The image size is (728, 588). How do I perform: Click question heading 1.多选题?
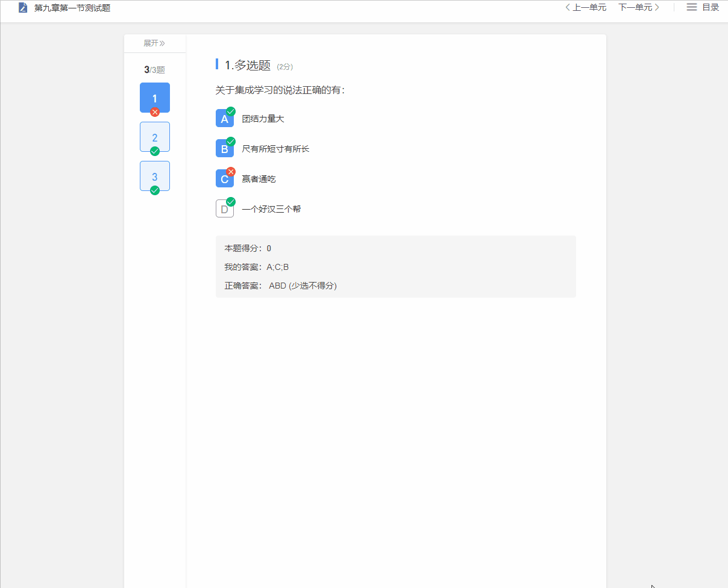pos(248,65)
